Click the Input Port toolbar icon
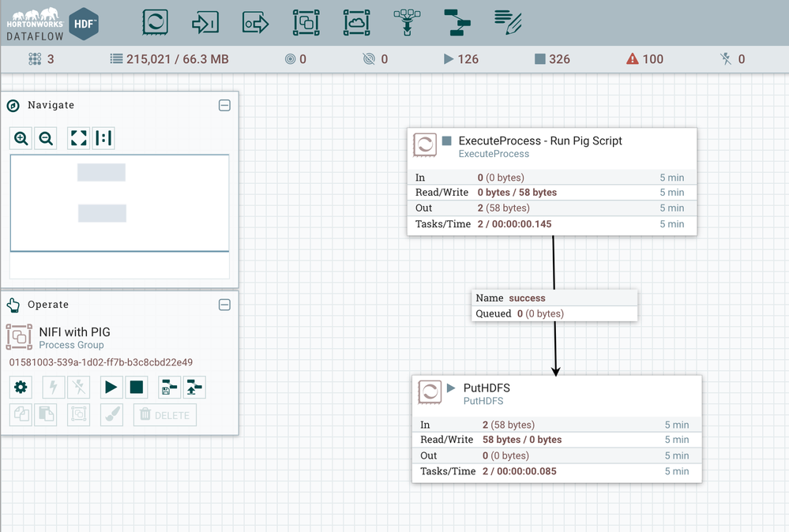The width and height of the screenshot is (789, 532). point(205,22)
